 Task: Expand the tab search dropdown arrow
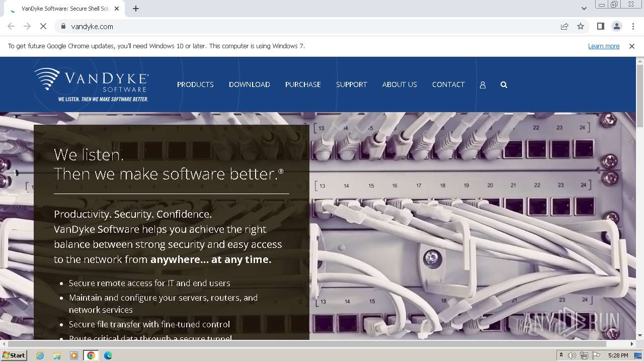pyautogui.click(x=584, y=9)
